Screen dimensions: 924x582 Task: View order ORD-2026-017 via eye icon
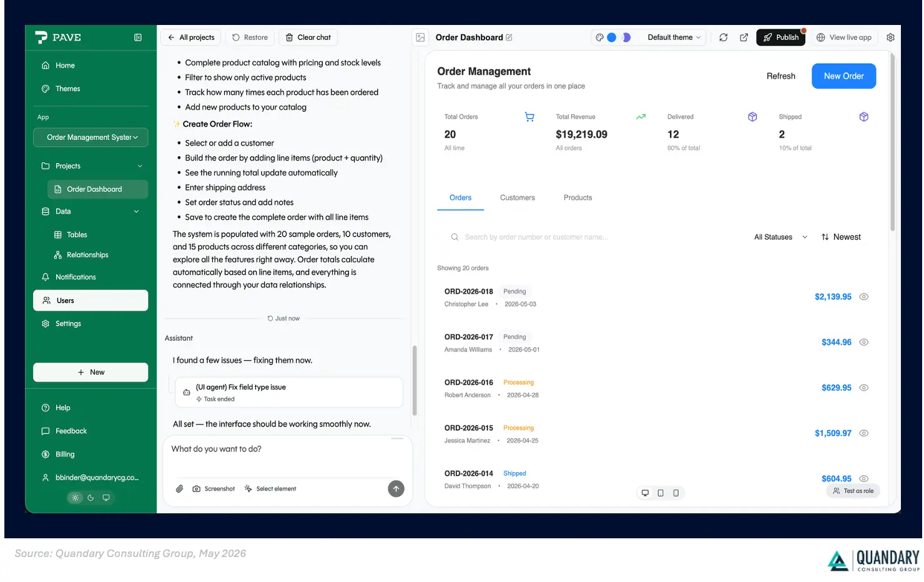(863, 342)
